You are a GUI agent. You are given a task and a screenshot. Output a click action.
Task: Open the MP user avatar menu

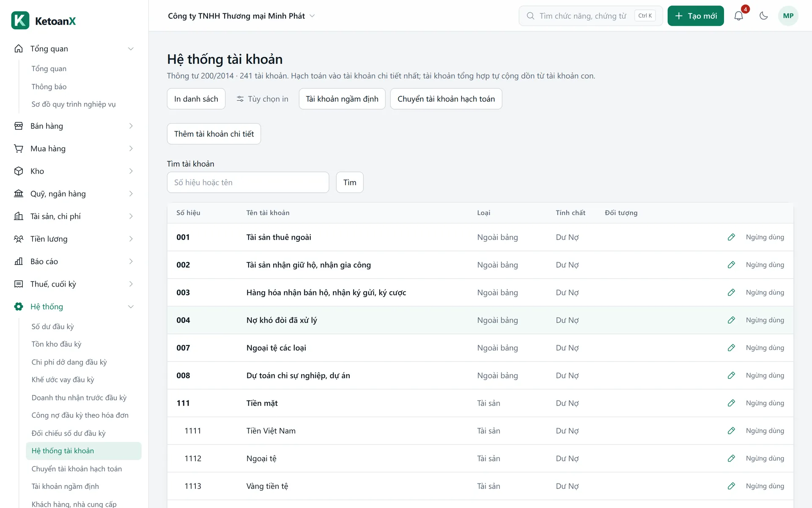[788, 16]
